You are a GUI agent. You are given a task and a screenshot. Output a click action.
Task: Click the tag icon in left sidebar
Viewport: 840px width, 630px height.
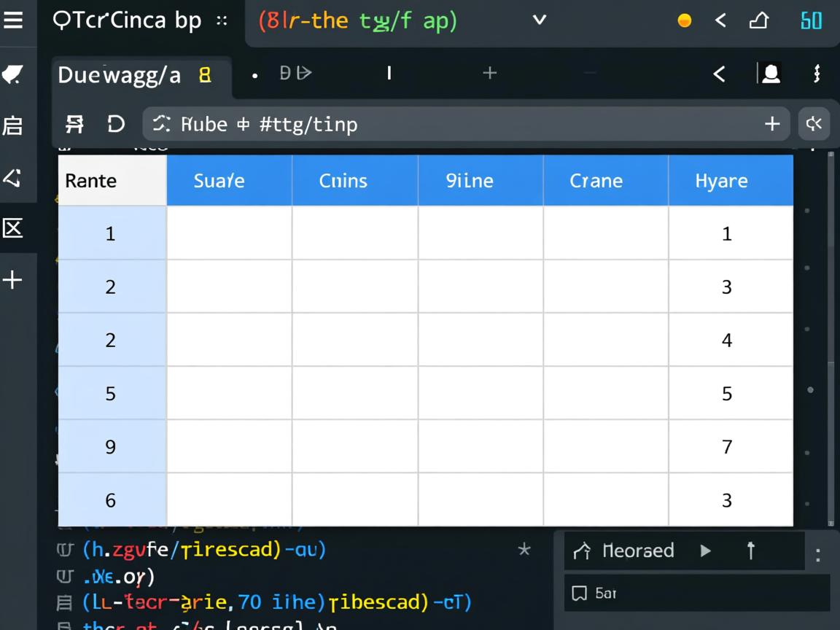(x=13, y=74)
